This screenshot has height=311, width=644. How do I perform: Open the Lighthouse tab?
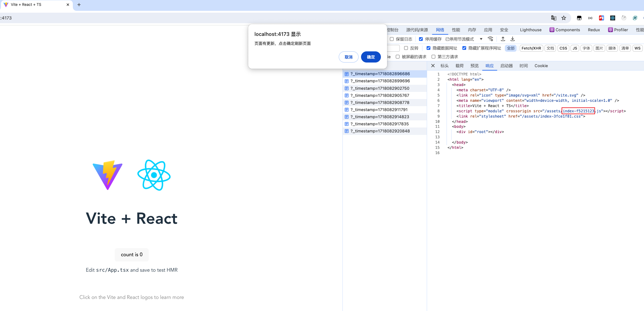[531, 30]
